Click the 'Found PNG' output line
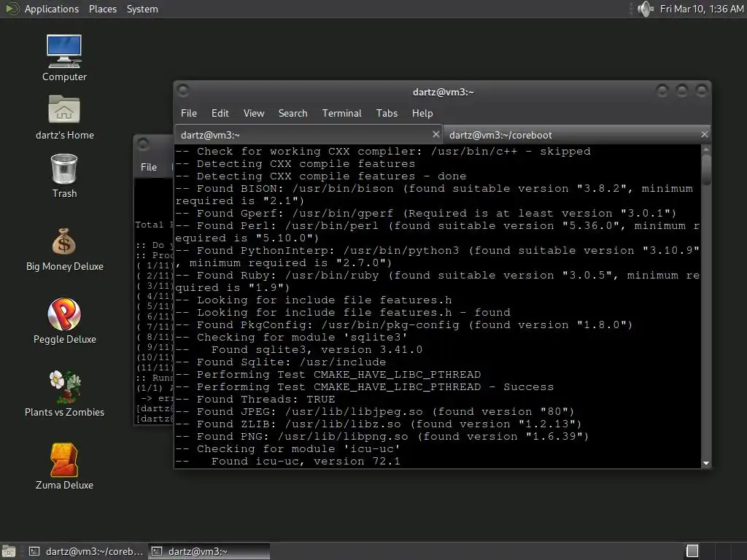The image size is (747, 560). [x=382, y=436]
